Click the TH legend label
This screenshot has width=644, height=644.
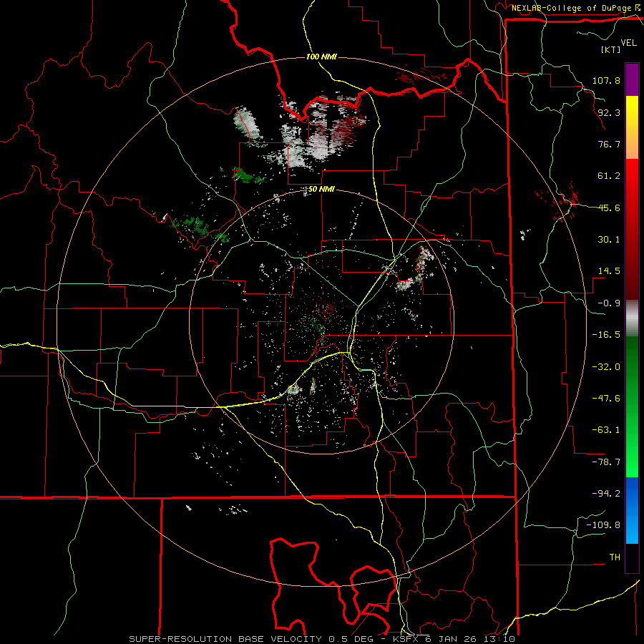pyautogui.click(x=615, y=557)
